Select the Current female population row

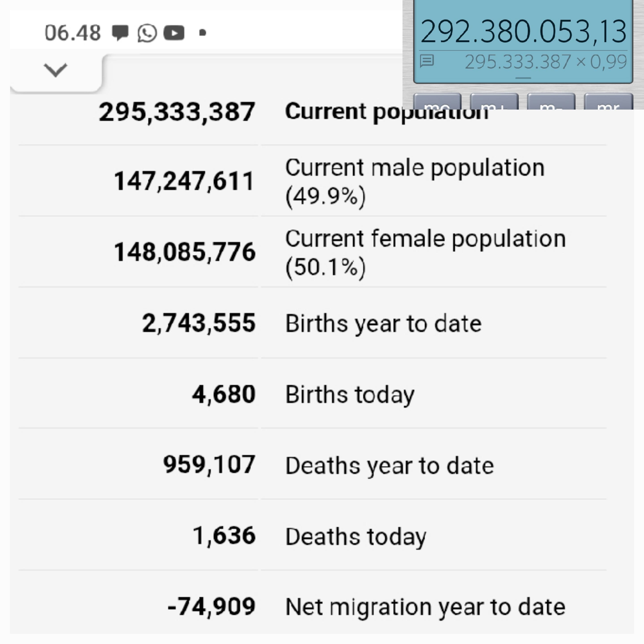(312, 252)
